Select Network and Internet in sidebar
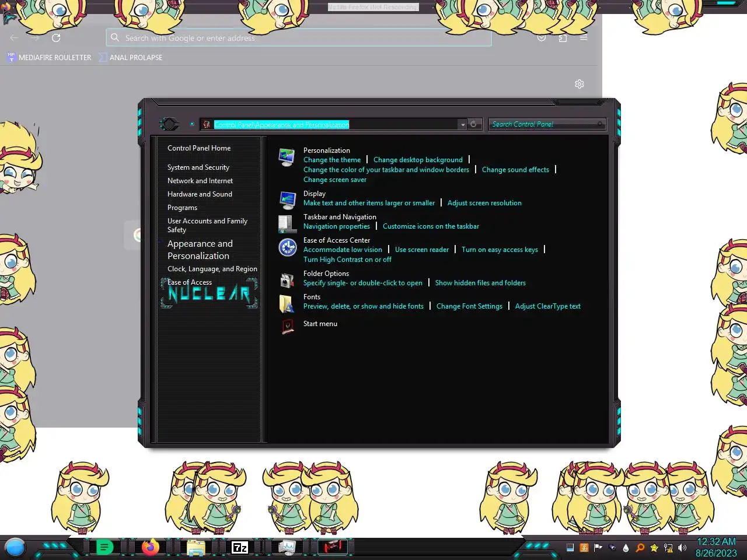This screenshot has height=560, width=747. [200, 181]
